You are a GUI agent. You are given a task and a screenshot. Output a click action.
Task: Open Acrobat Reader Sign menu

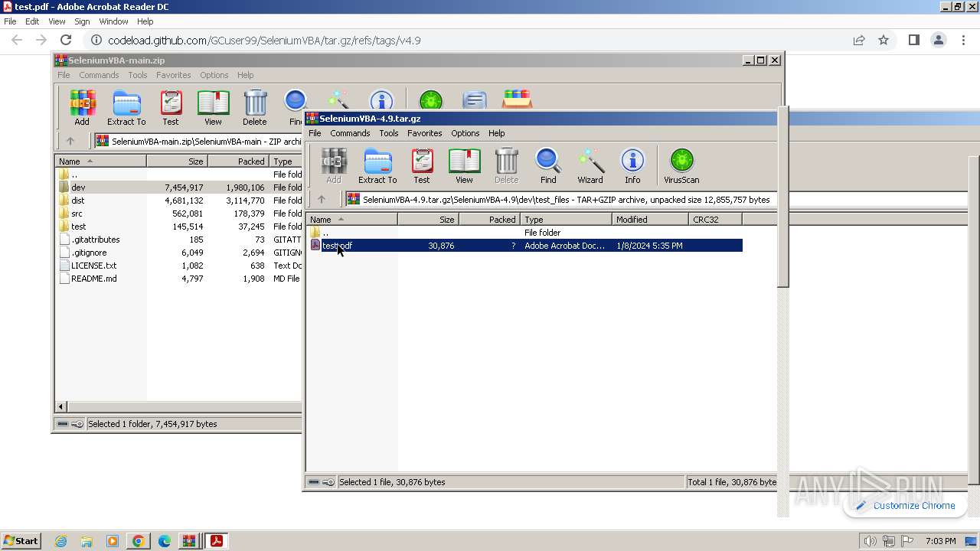pyautogui.click(x=82, y=21)
